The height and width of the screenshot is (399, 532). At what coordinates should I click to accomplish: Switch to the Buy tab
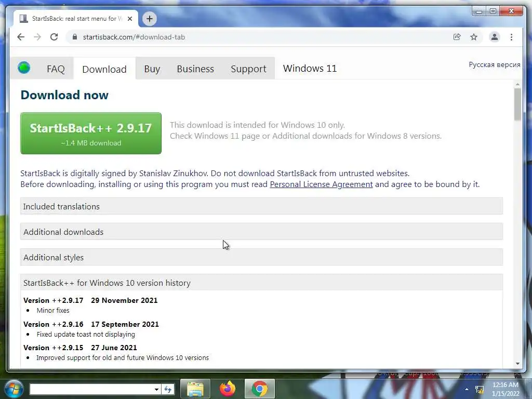(152, 69)
